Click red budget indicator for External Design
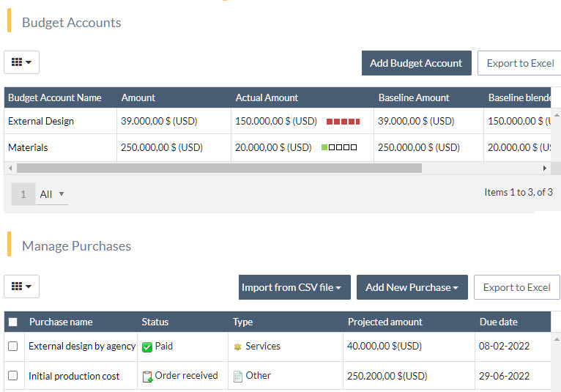The image size is (561, 392). pyautogui.click(x=343, y=122)
